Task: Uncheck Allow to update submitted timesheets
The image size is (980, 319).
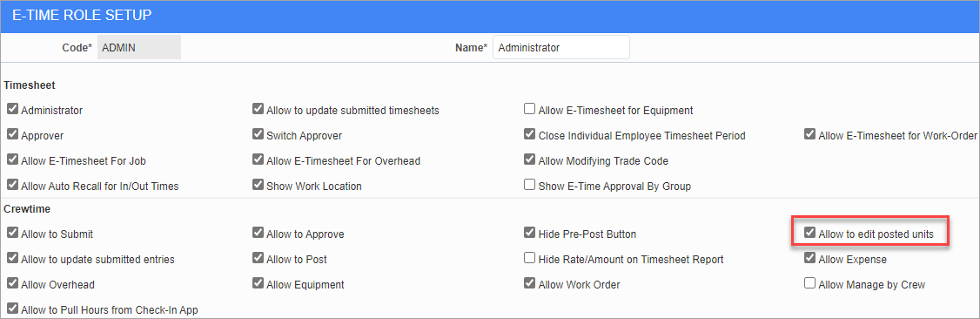Action: coord(258,110)
